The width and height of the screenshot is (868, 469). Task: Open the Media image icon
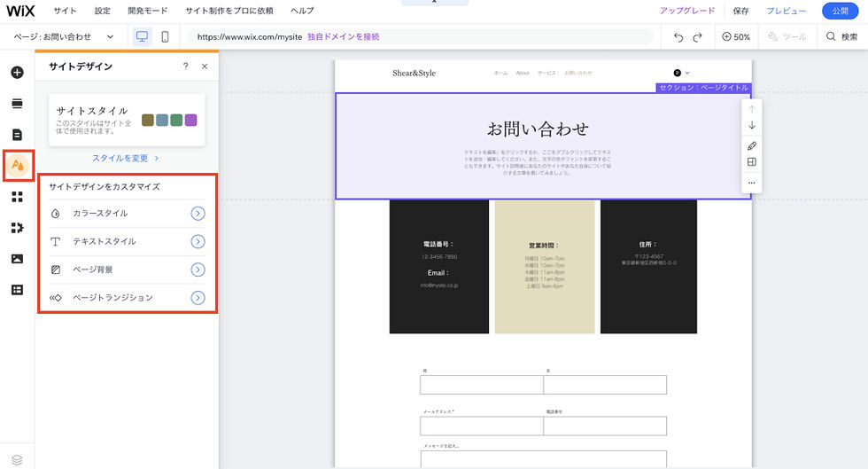pyautogui.click(x=17, y=259)
